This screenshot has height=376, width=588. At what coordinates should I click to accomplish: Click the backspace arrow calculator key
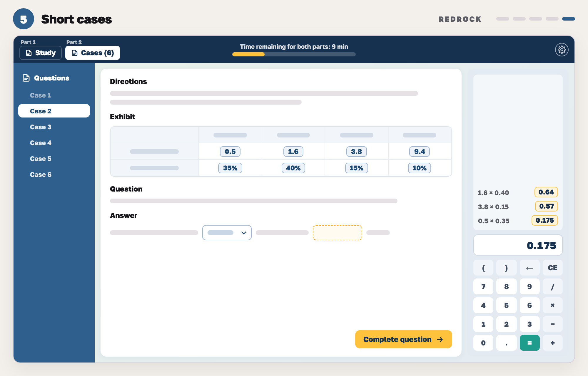tap(529, 268)
